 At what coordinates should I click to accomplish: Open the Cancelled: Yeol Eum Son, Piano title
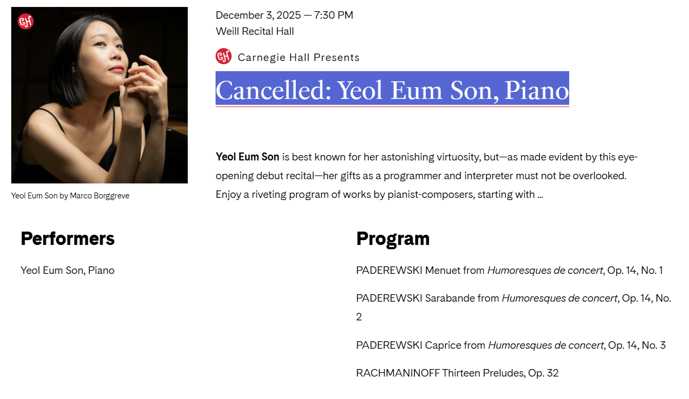coord(392,91)
